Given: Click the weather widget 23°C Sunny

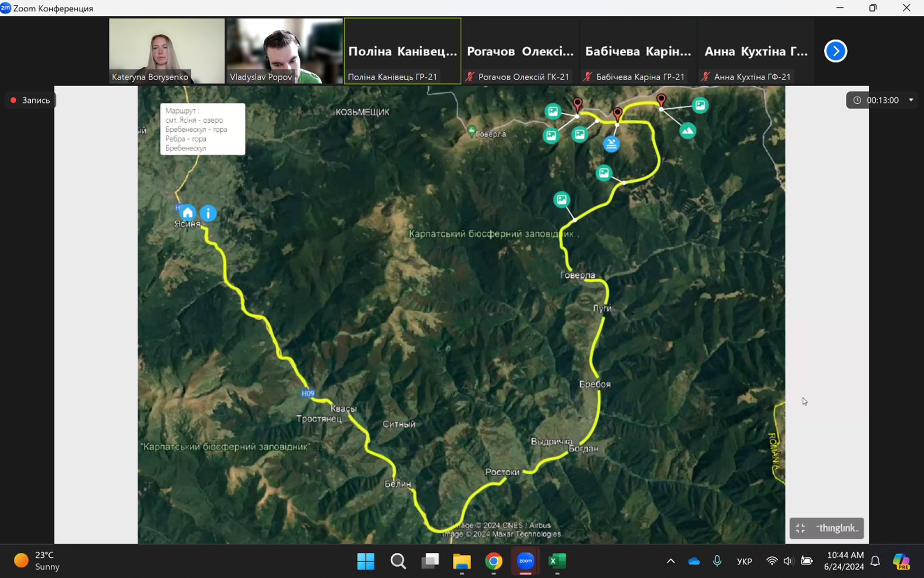Looking at the screenshot, I should 37,561.
